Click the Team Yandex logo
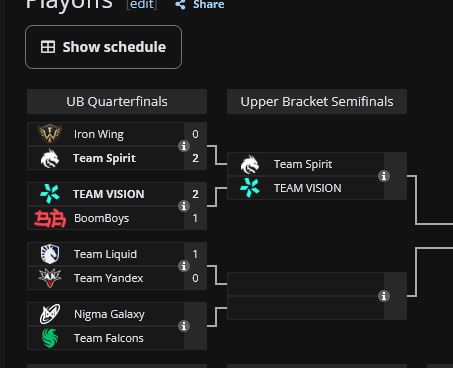 point(50,278)
